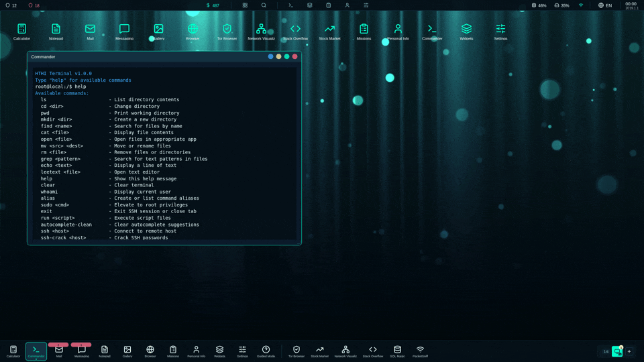Click the money balance in top bar
Image resolution: width=644 pixels, height=362 pixels.
(x=213, y=5)
